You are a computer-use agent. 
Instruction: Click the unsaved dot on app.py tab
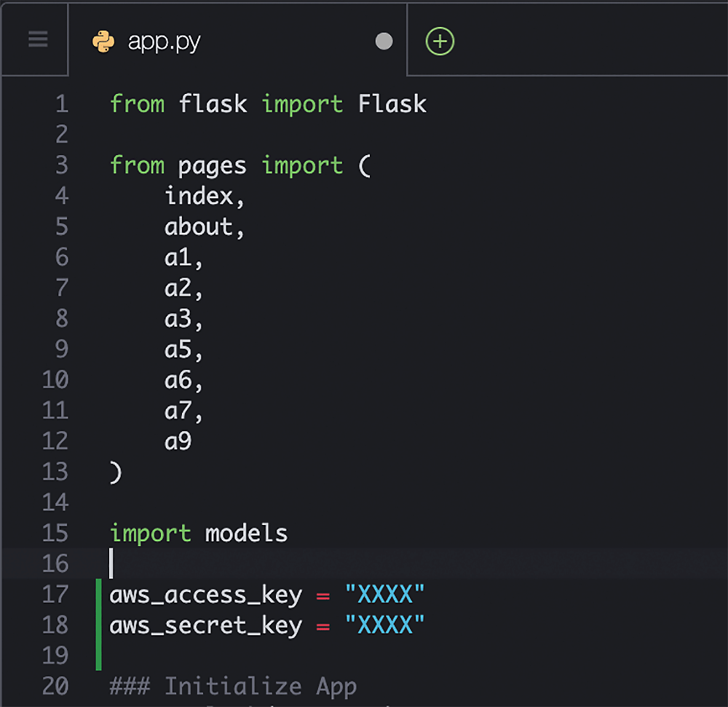tap(384, 42)
